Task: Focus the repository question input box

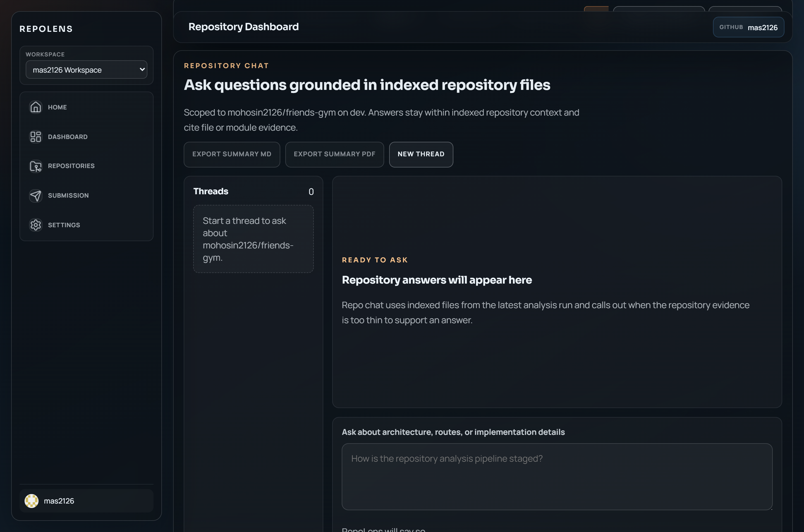Action: tap(557, 477)
